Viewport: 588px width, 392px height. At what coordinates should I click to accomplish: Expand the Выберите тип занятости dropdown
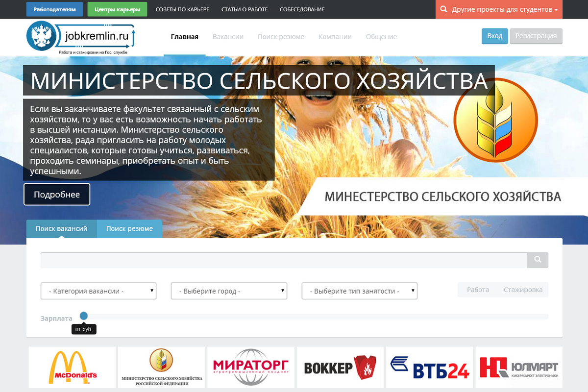(359, 291)
